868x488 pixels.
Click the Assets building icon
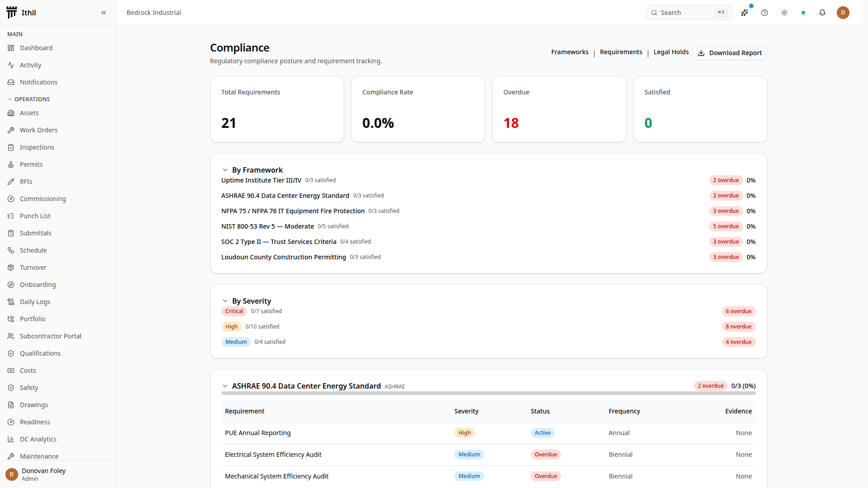(11, 113)
